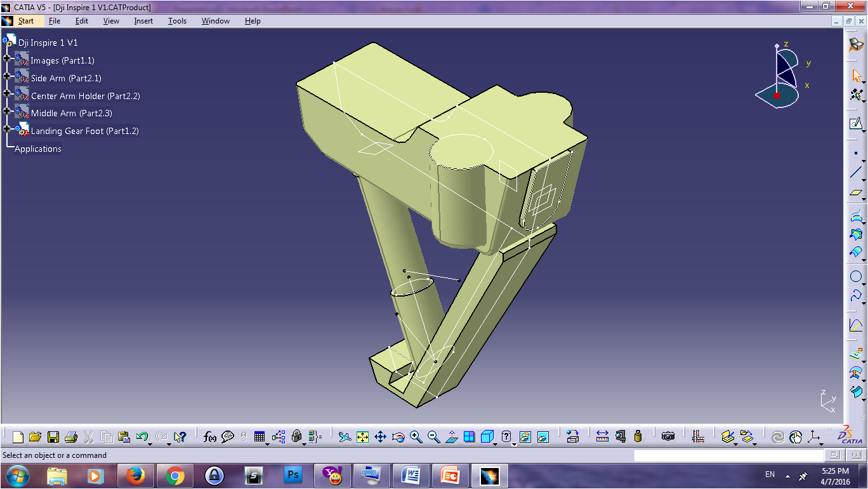The width and height of the screenshot is (868, 489).
Task: Open the shading mode dropdown arrow
Action: (514, 444)
